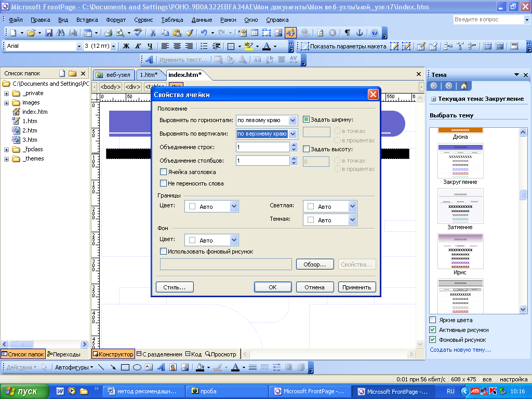Expand the _themes folder node
The width and height of the screenshot is (532, 399).
pyautogui.click(x=6, y=159)
